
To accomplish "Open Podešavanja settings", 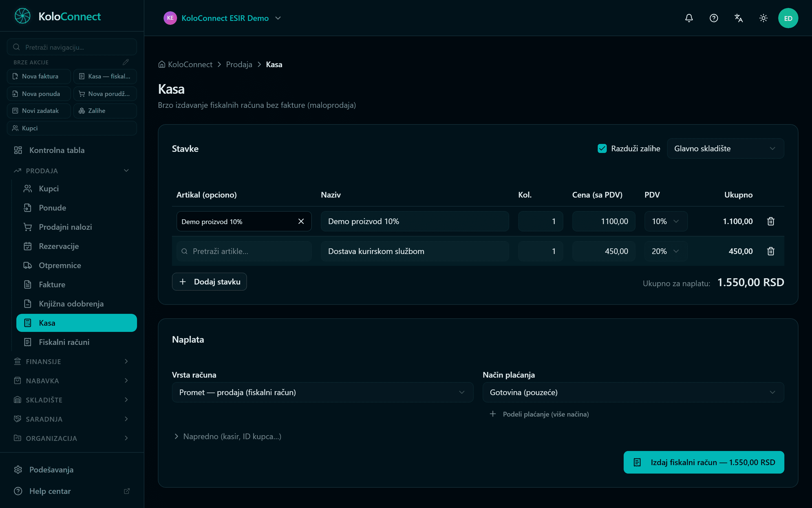I will click(x=72, y=470).
